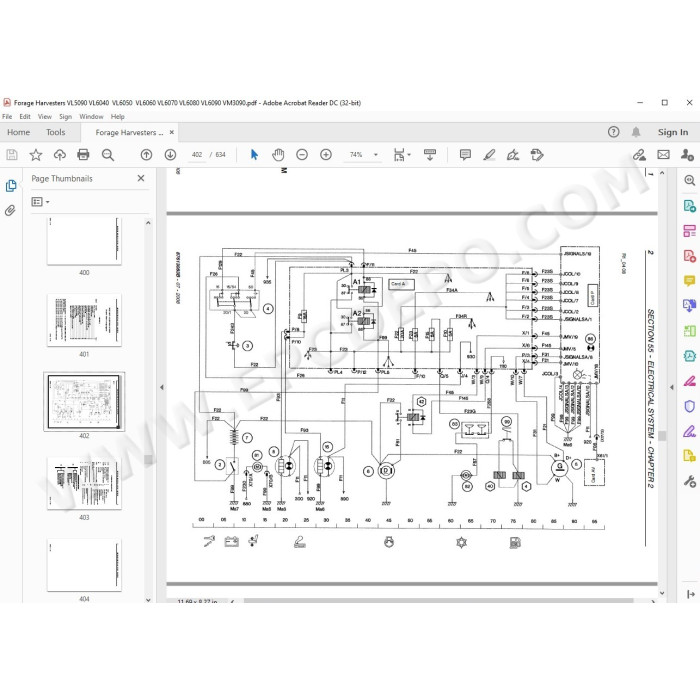
Task: Collapse the right tools pane arrow
Action: (672, 388)
